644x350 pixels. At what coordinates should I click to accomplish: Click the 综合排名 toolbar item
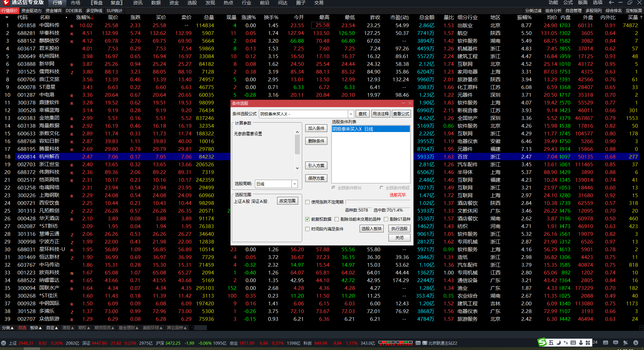coord(613,11)
